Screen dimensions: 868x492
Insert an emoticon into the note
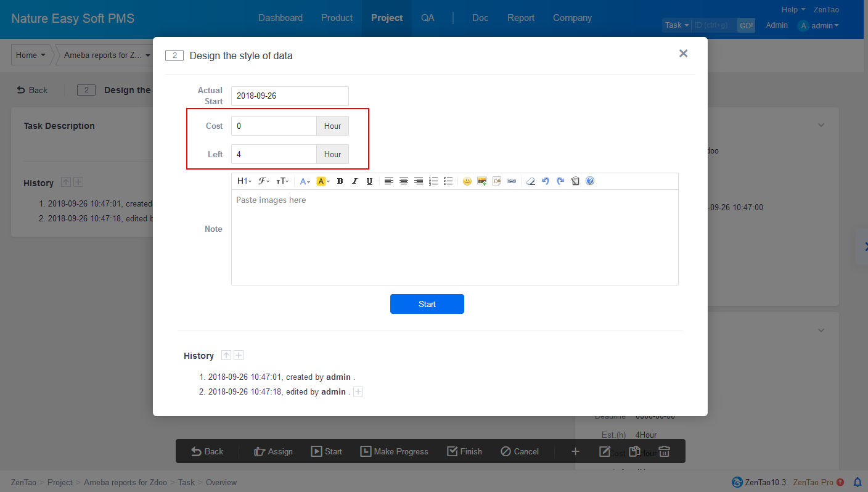(x=467, y=181)
